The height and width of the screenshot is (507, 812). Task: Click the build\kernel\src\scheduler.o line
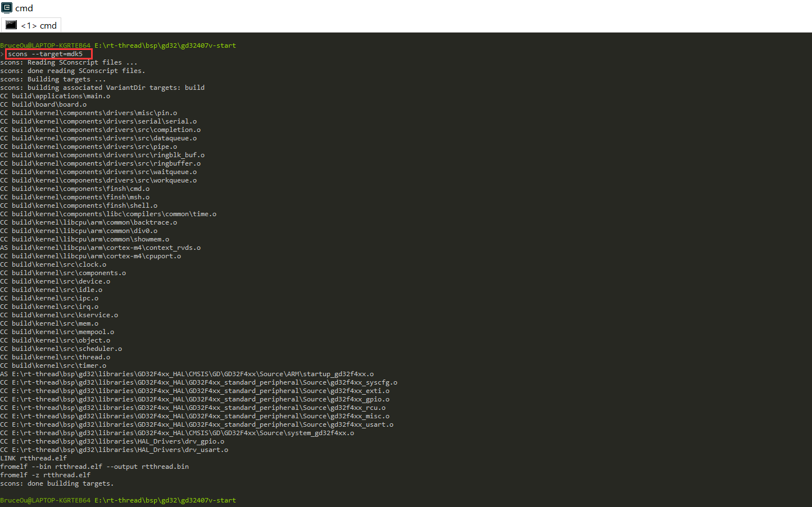click(61, 349)
